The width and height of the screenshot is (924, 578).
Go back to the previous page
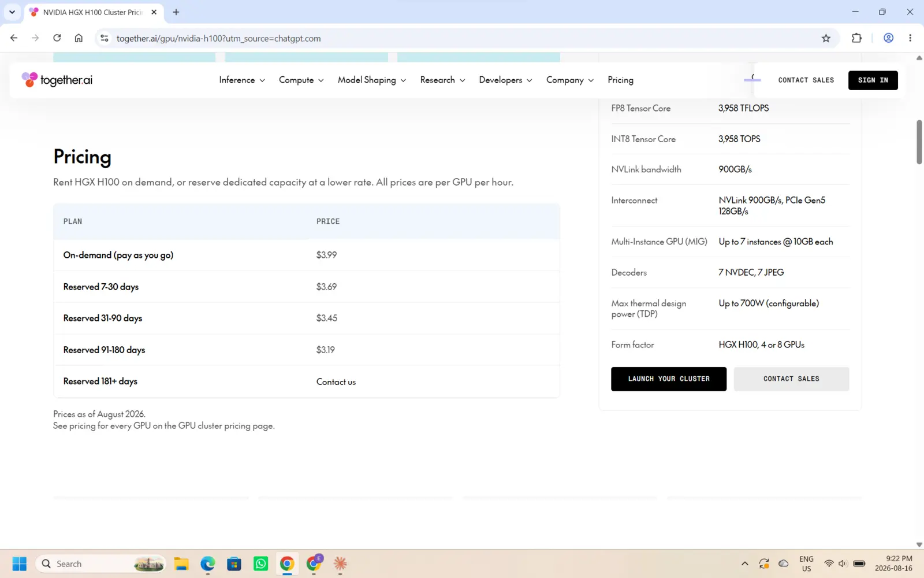(14, 38)
